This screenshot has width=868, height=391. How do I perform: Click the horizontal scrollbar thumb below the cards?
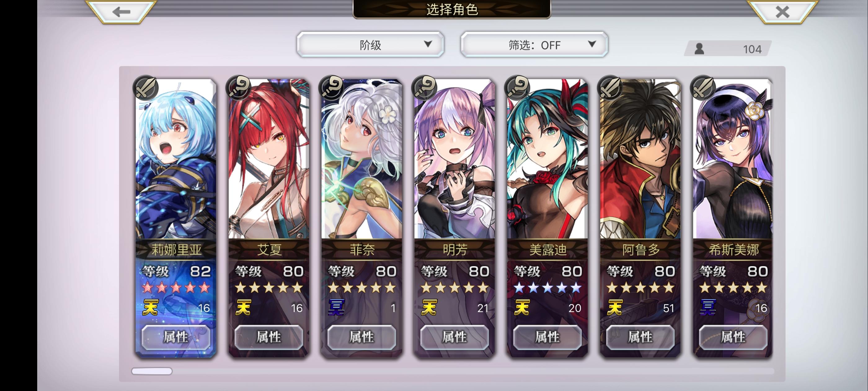[x=152, y=371]
